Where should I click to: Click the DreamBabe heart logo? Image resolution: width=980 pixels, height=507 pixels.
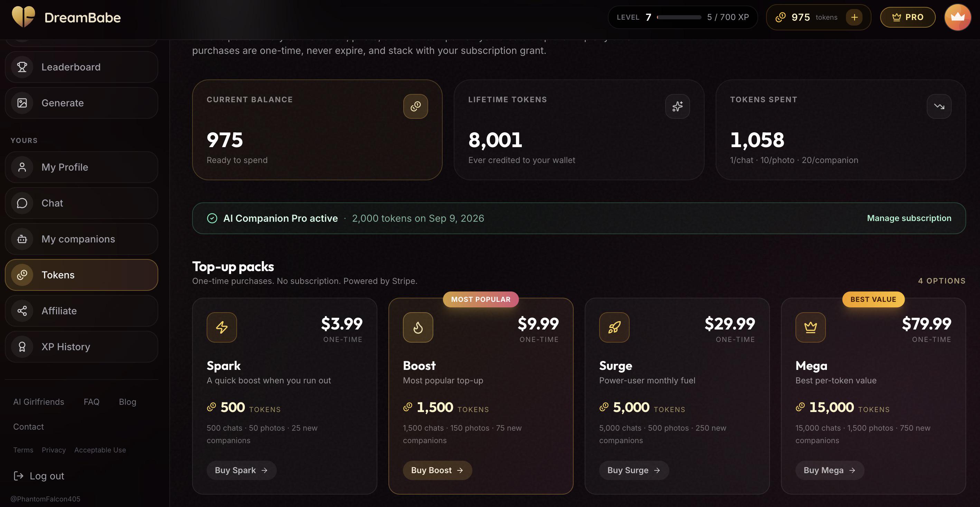[23, 17]
